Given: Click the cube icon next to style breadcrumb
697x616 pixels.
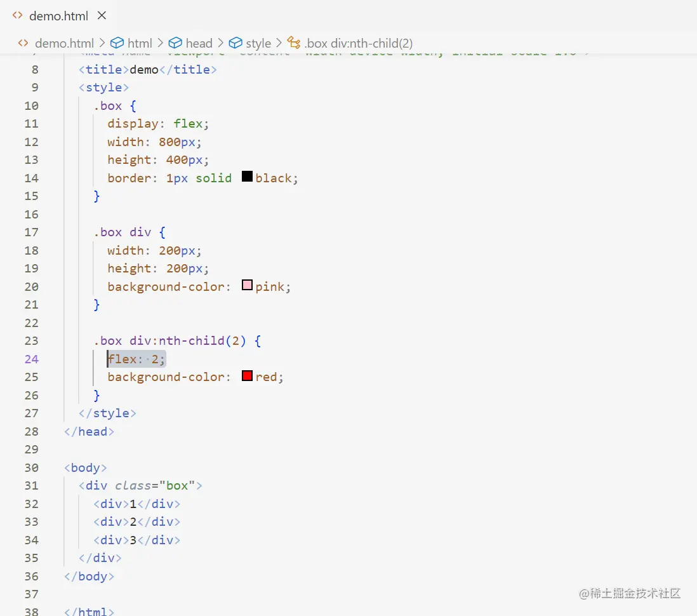Looking at the screenshot, I should [x=235, y=43].
